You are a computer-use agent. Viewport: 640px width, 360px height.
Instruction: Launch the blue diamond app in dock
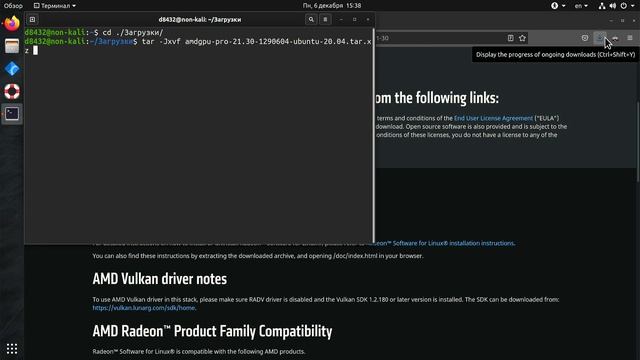(x=12, y=69)
